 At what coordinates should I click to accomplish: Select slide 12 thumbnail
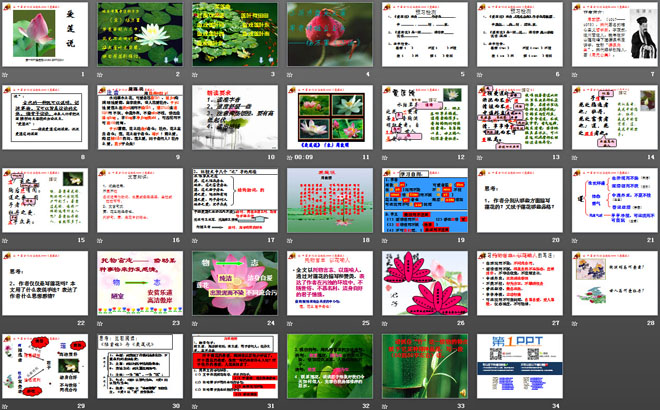[425, 117]
